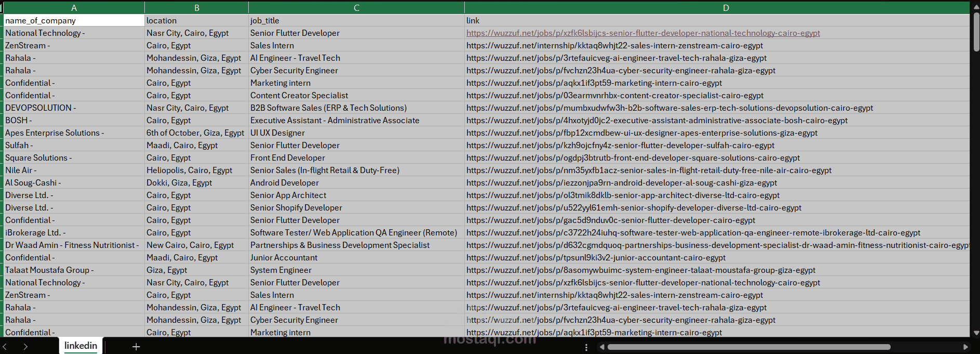Select the Android Developer cell

coord(356,182)
